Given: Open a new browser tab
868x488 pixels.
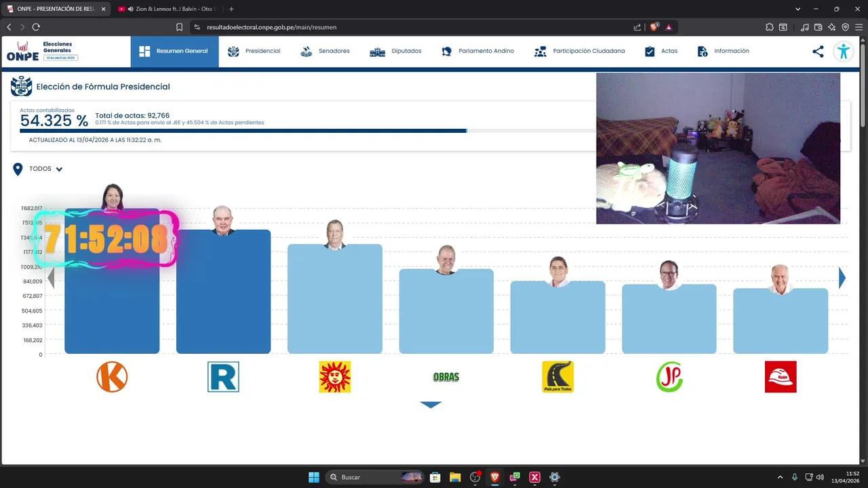Looking at the screenshot, I should pyautogui.click(x=231, y=9).
